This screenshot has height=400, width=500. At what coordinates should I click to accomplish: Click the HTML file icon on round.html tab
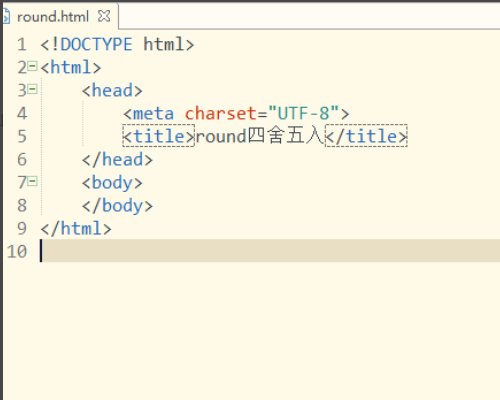[x=6, y=17]
